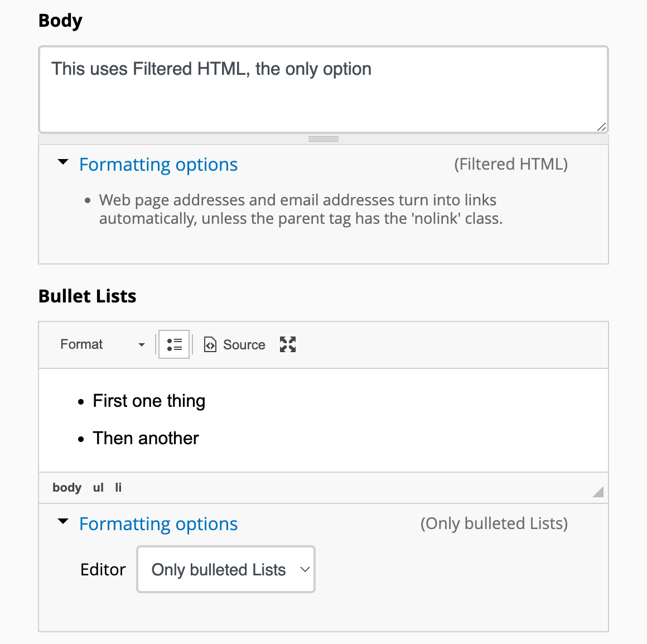Select the ul element in the path bar
This screenshot has width=647, height=644.
98,488
